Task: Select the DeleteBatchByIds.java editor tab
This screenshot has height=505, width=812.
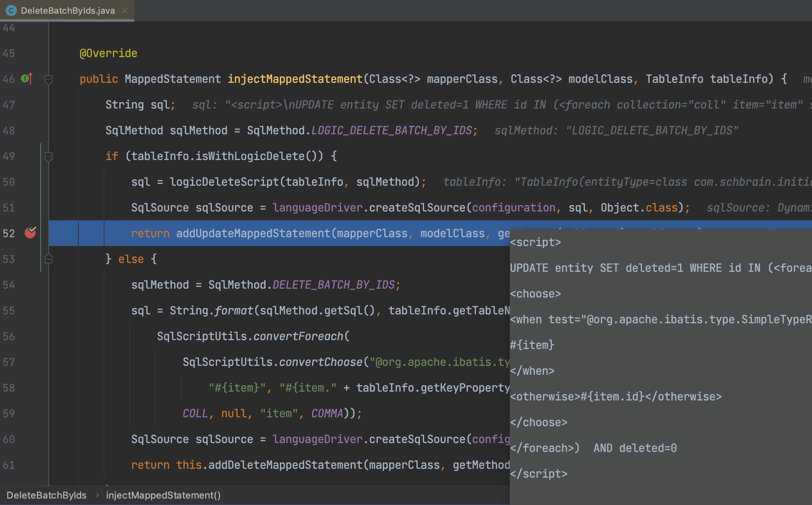Action: 68,10
